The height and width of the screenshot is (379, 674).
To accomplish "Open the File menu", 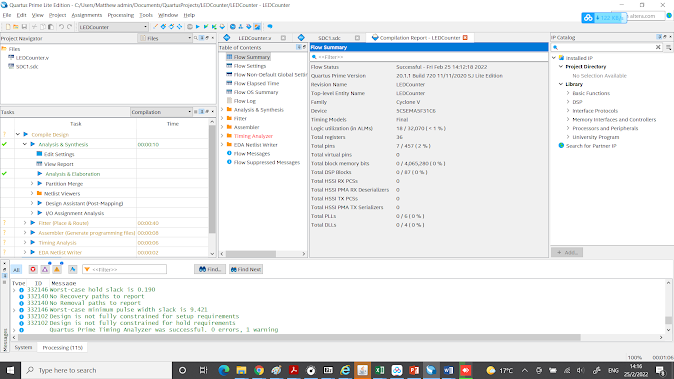I will [7, 15].
